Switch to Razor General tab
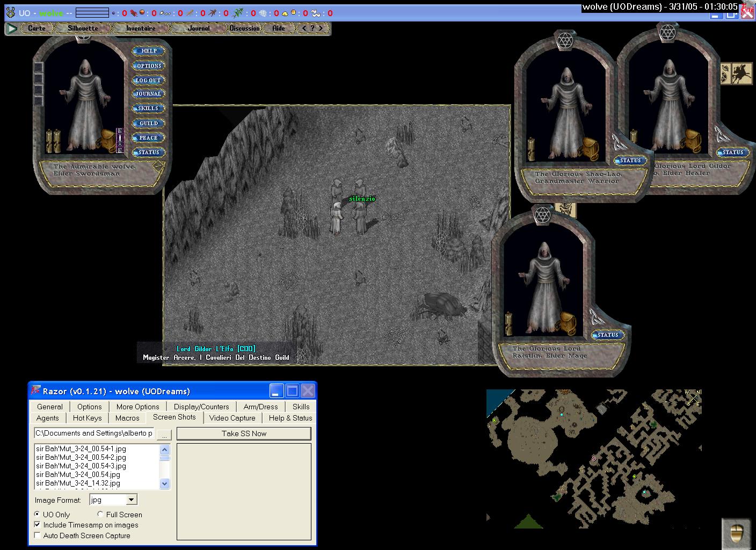 50,407
